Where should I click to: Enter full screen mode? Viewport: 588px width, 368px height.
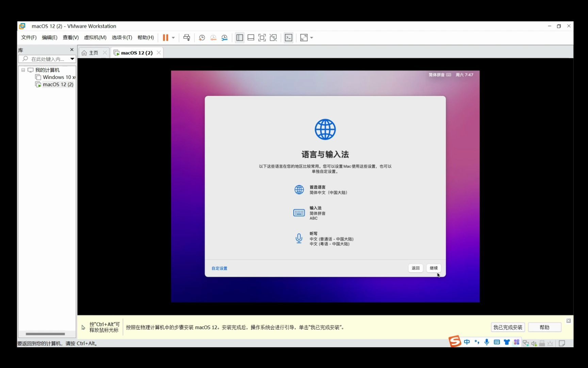click(x=262, y=37)
